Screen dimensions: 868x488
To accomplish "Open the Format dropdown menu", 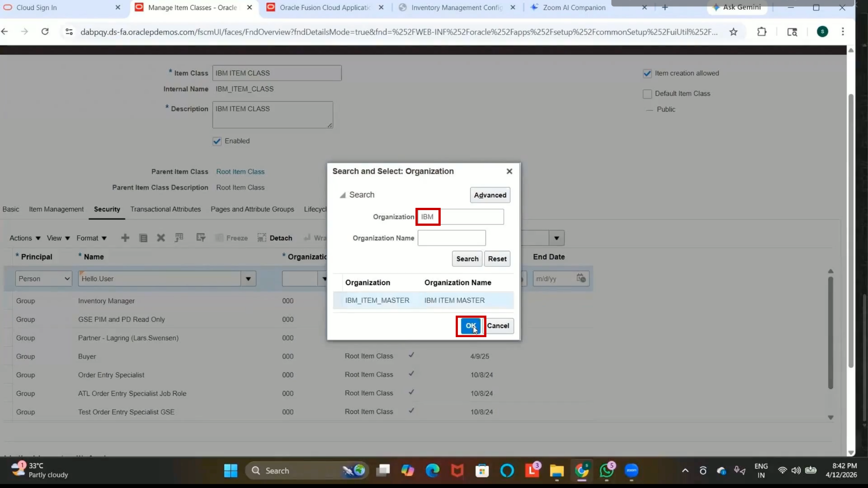I will tap(91, 238).
